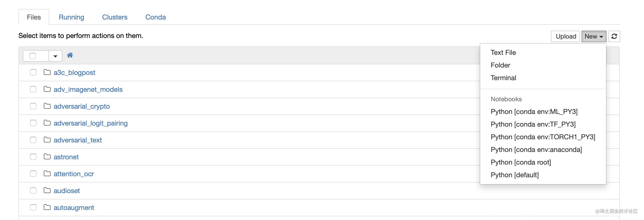Click the Upload button

tap(565, 36)
